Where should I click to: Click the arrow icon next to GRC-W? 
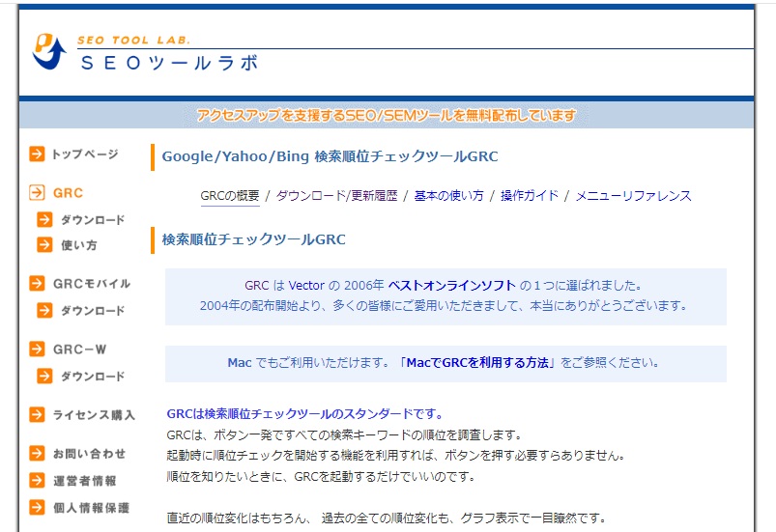[x=37, y=350]
